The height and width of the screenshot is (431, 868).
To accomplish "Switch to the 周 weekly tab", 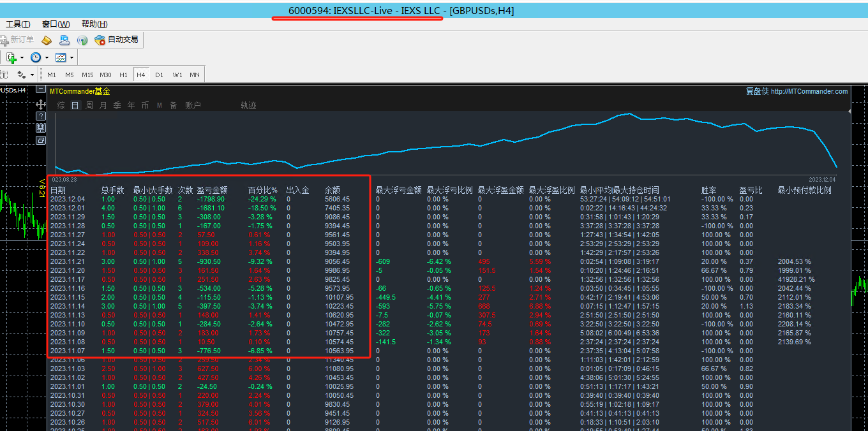I will click(x=89, y=105).
